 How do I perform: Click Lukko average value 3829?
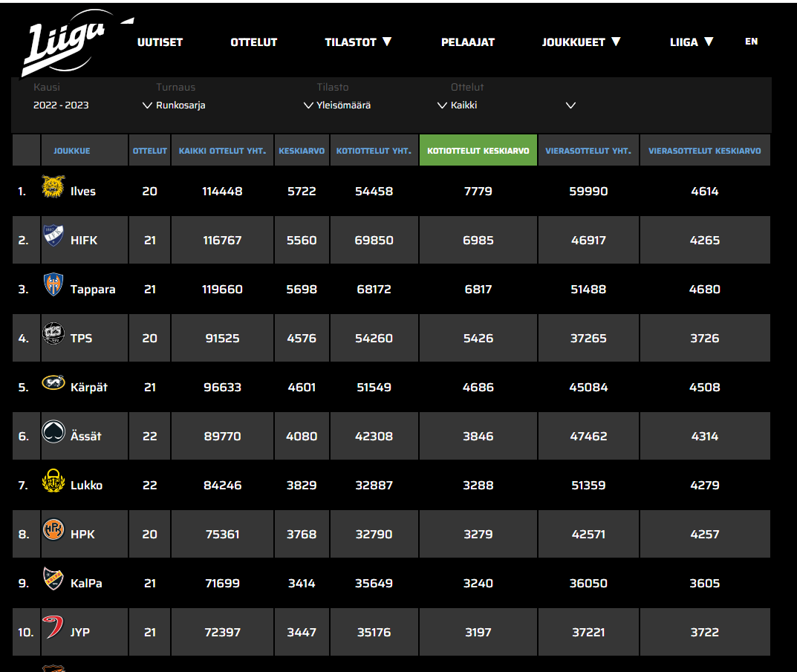[x=302, y=486]
